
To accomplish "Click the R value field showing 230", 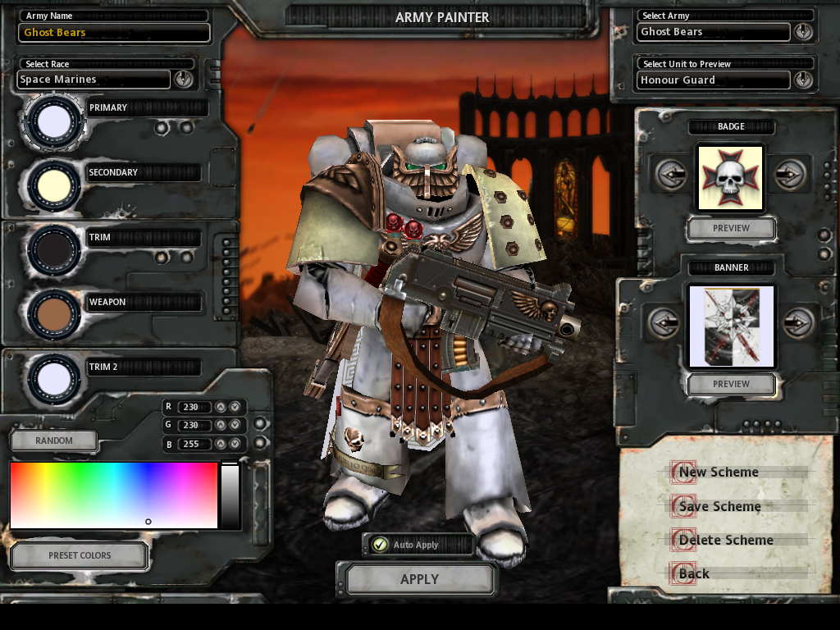I will pos(194,407).
